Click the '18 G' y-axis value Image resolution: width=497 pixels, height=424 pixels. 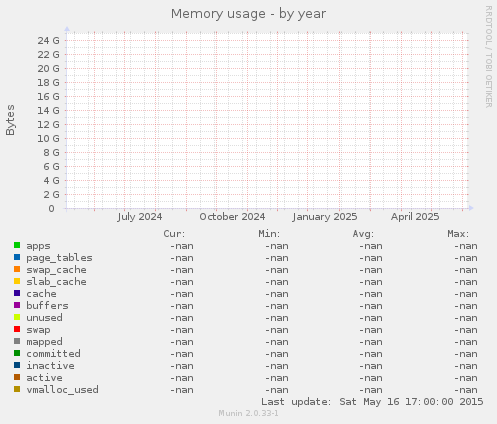[48, 83]
